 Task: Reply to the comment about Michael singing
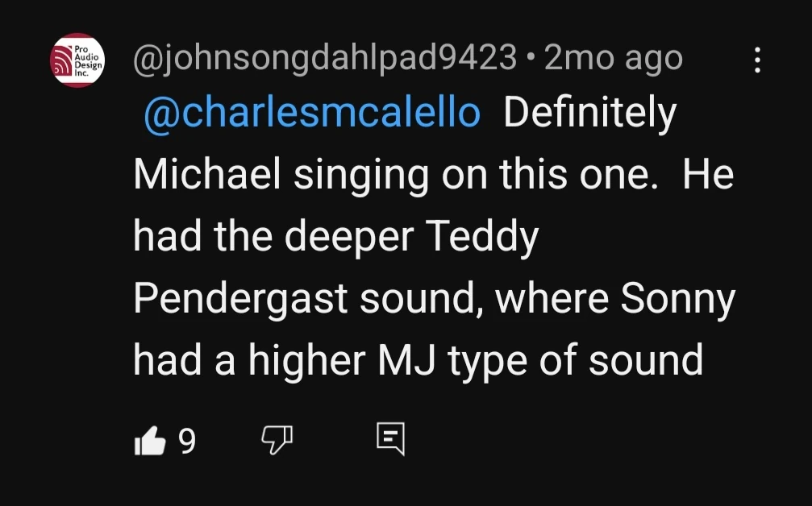[390, 440]
